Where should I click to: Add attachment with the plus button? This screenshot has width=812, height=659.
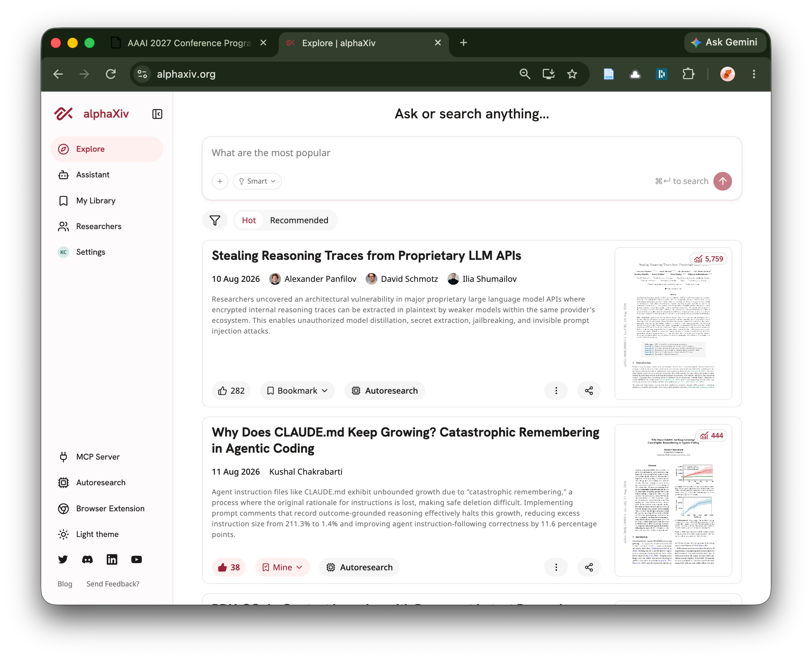220,181
